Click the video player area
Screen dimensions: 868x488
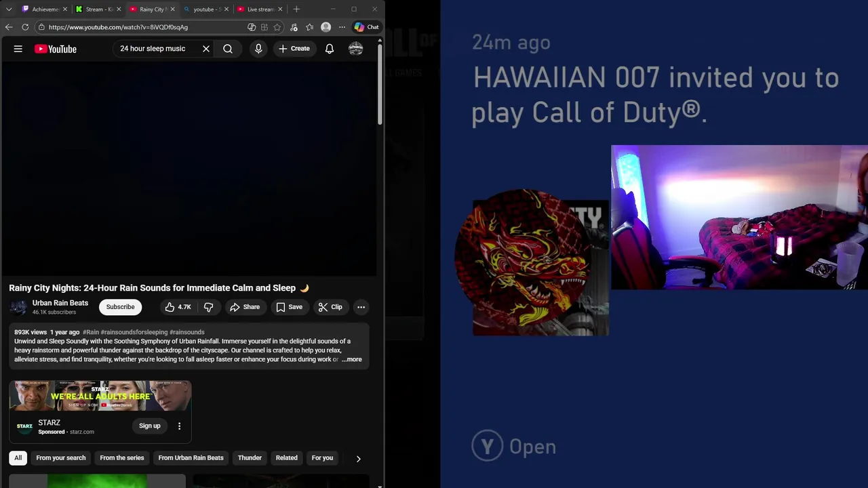coord(189,169)
